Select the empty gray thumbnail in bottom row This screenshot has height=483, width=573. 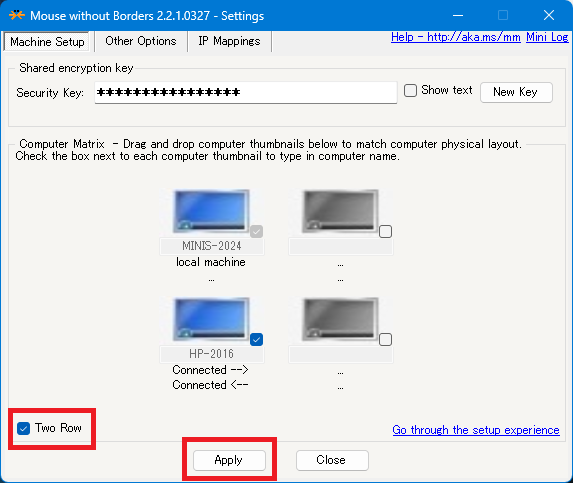click(340, 319)
